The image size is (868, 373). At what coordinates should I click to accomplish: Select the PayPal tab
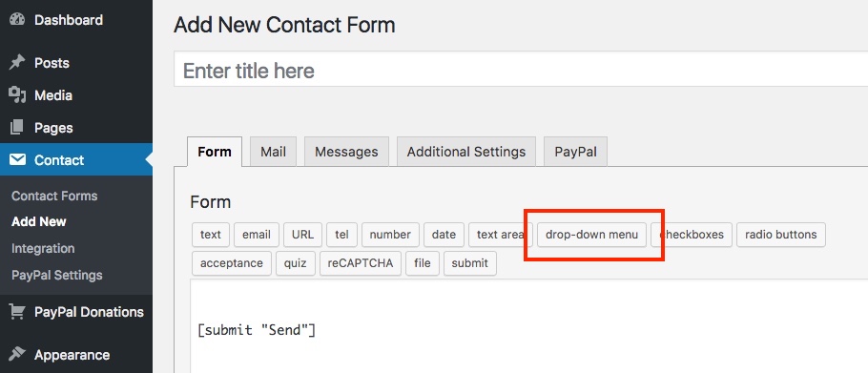pos(576,152)
